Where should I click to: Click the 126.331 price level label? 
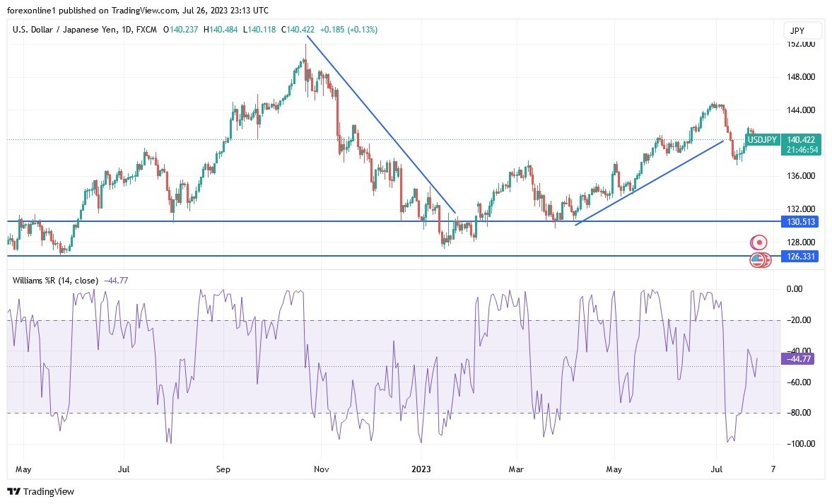(x=799, y=257)
